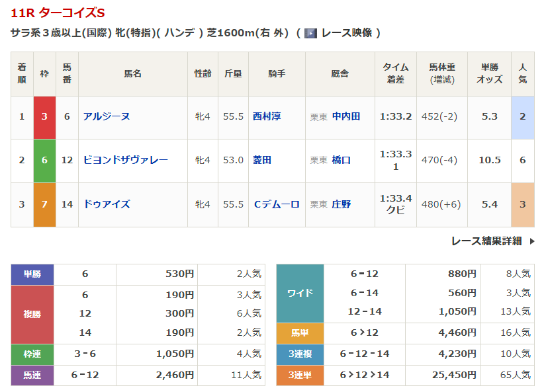
Task: Click the blue popularity 2 cell
Action: click(523, 117)
